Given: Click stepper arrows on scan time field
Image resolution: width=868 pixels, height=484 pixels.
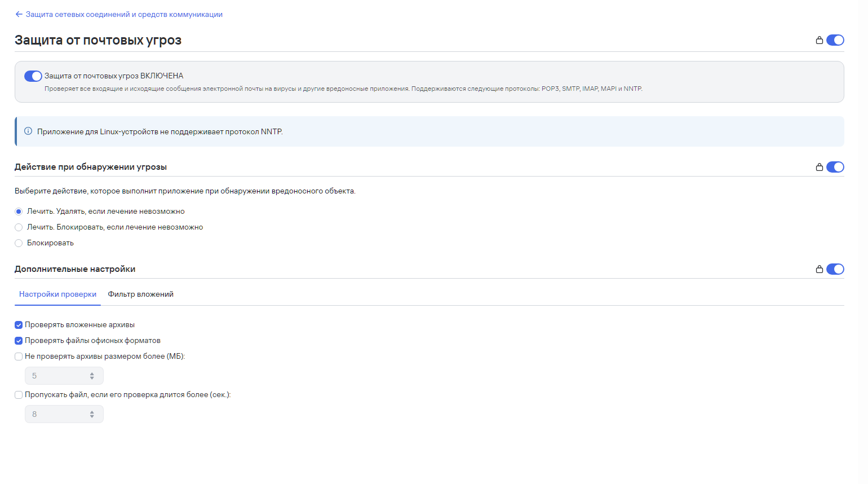Looking at the screenshot, I should [x=92, y=414].
